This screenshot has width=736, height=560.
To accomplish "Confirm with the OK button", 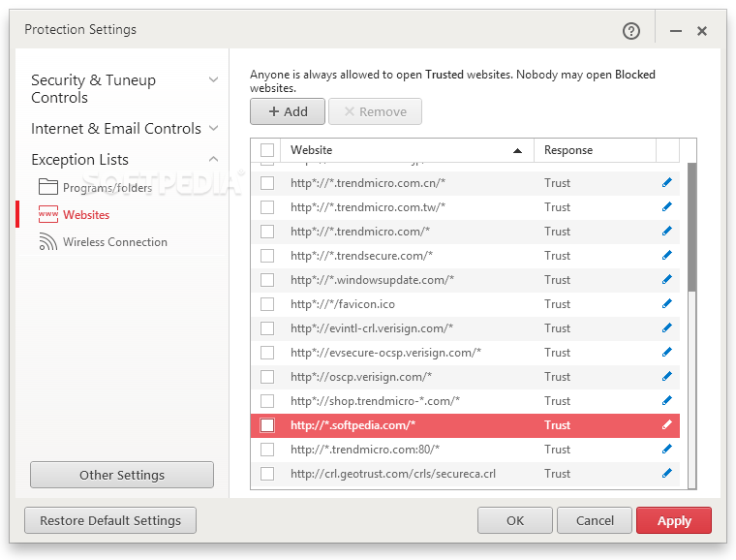I will pyautogui.click(x=515, y=520).
